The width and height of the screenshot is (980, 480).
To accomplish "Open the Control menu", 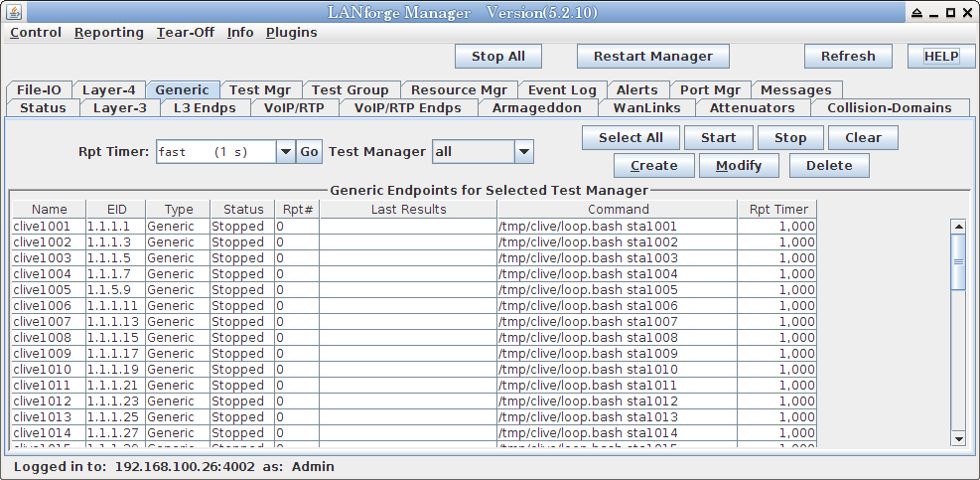I will coord(36,33).
